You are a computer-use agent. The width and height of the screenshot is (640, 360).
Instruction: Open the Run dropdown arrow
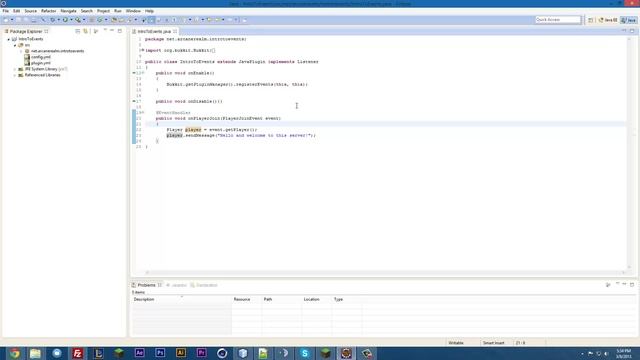point(71,20)
